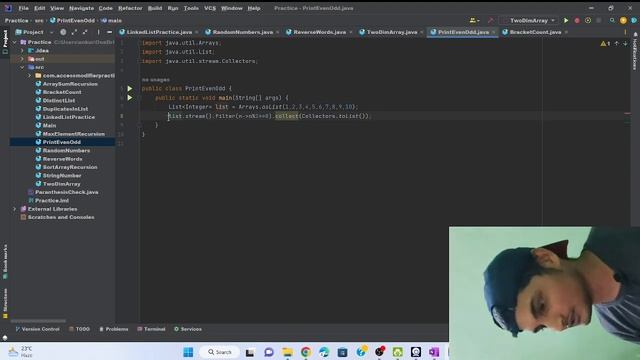Expand the .idea folder
This screenshot has height=360, width=640.
click(x=22, y=51)
